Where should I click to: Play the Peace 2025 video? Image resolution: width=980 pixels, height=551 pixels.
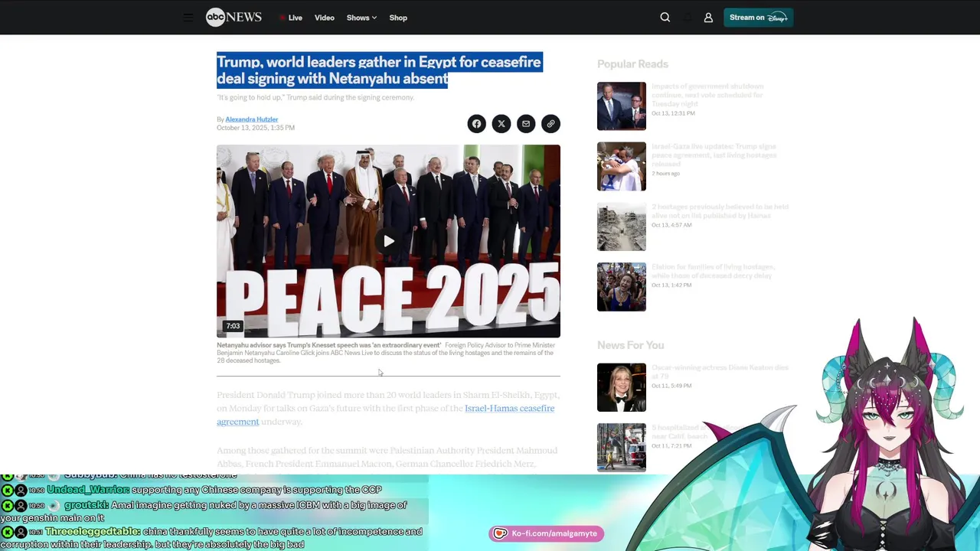389,241
